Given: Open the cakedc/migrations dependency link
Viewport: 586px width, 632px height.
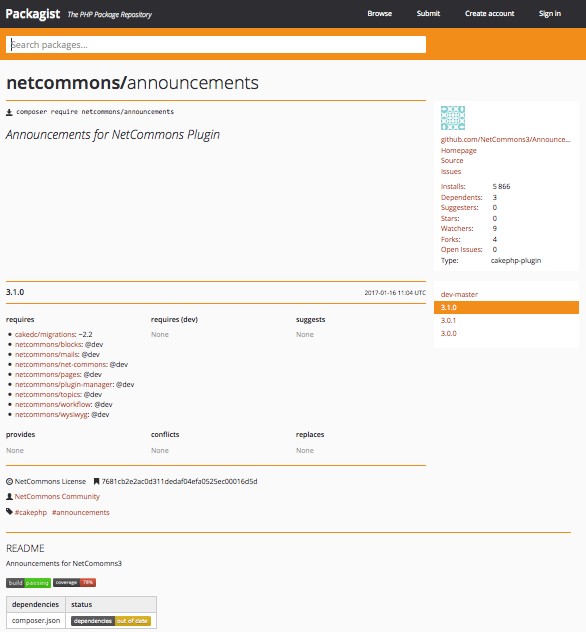Looking at the screenshot, I should click(x=45, y=335).
